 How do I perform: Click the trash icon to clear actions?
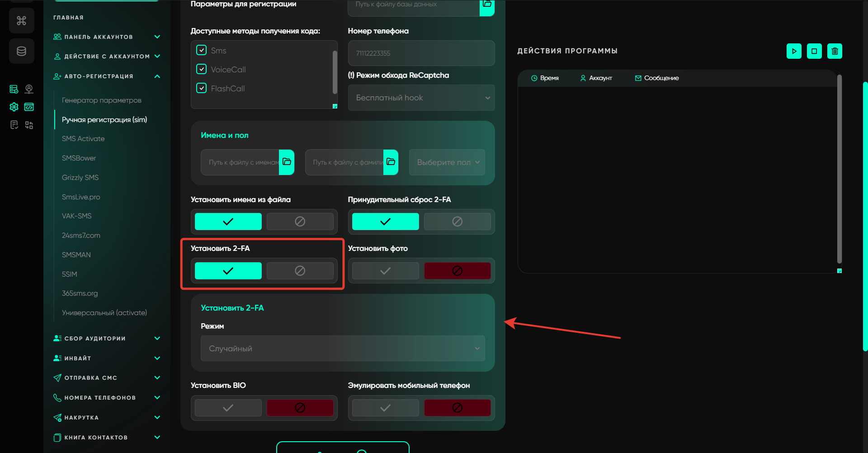(835, 51)
